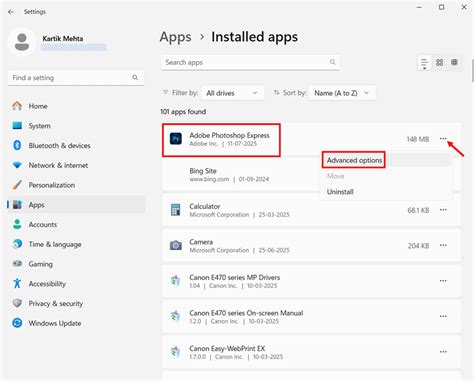Click the 101 apps found text
474x381 pixels.
pos(183,112)
